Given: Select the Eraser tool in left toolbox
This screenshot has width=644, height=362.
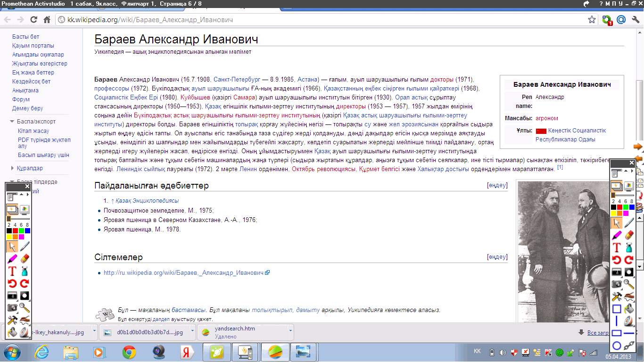Looking at the screenshot, I should [x=25, y=258].
